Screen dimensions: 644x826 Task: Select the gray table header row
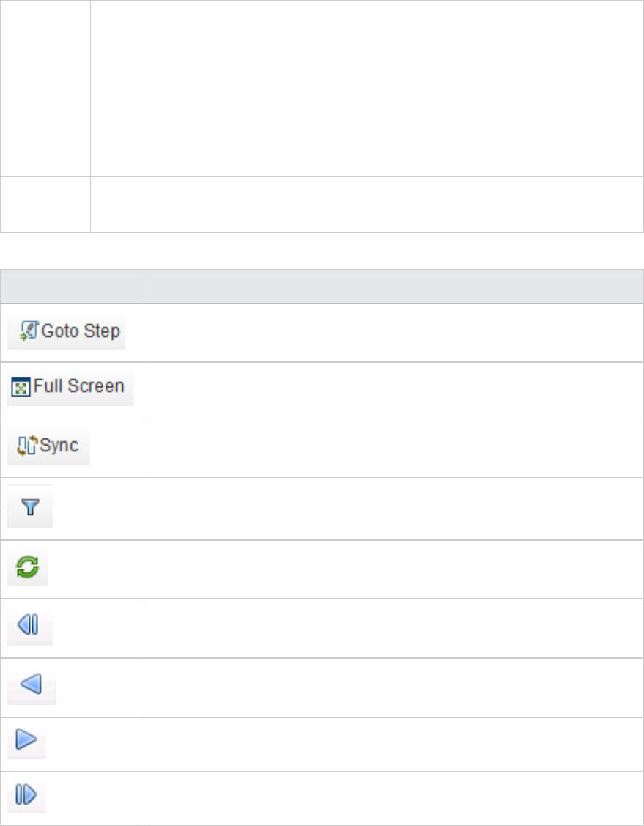click(x=322, y=287)
